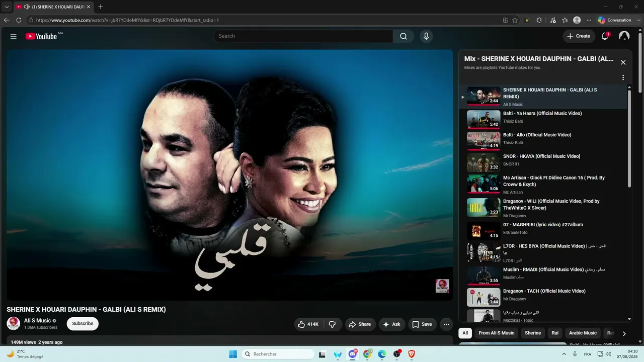The height and width of the screenshot is (362, 644).
Task: Open the Windows Start menu
Action: (233, 354)
